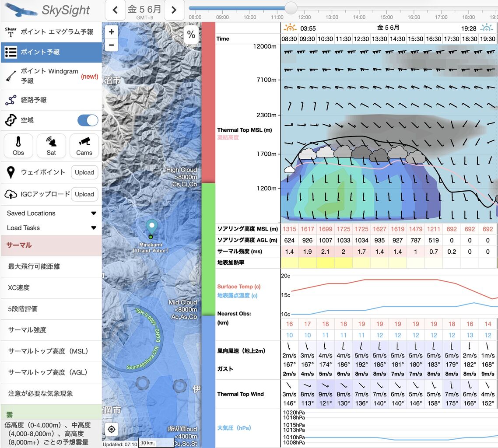Zoom out on the map
This screenshot has width=498, height=448.
click(x=112, y=45)
